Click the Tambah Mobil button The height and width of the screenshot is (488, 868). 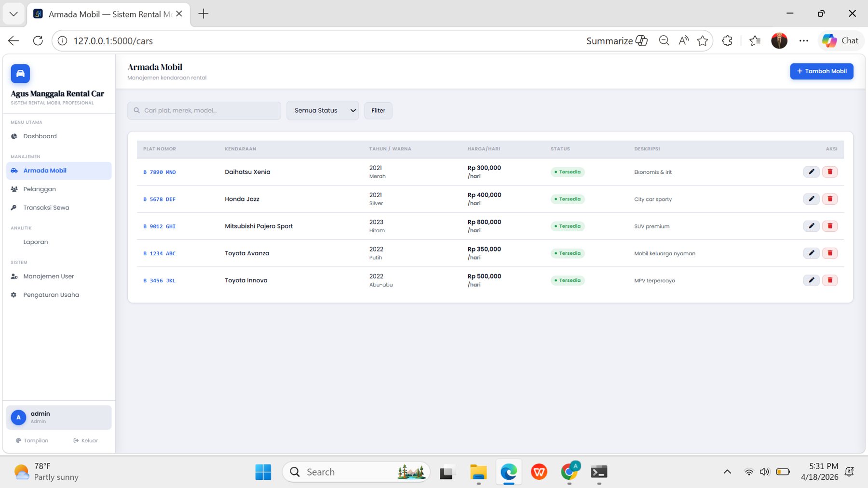pos(821,71)
